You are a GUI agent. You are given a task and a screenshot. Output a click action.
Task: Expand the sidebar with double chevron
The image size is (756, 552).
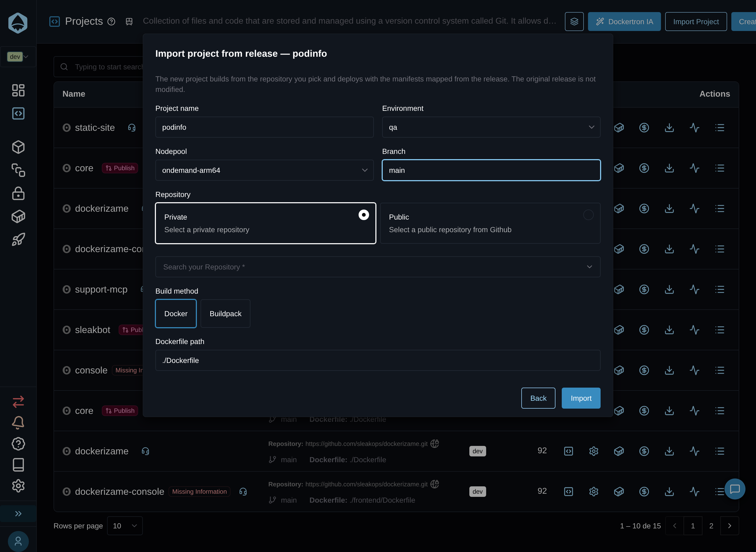tap(18, 514)
